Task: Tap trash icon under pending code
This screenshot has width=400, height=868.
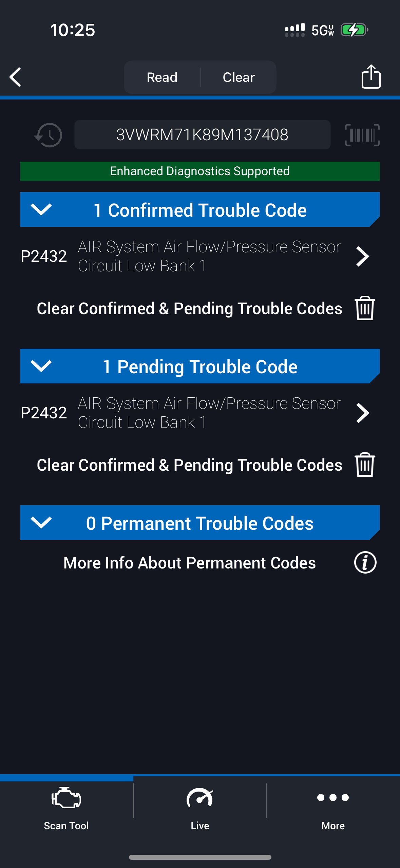Action: pos(365,465)
